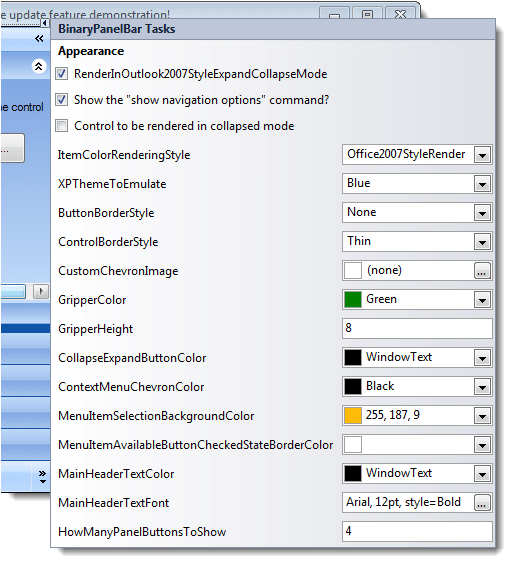Image resolution: width=511 pixels, height=563 pixels.
Task: Click the round double-up chevron icon
Action: (38, 66)
